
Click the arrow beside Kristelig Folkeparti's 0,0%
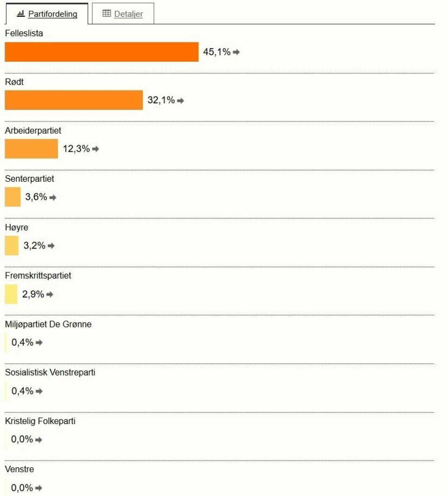point(39,439)
